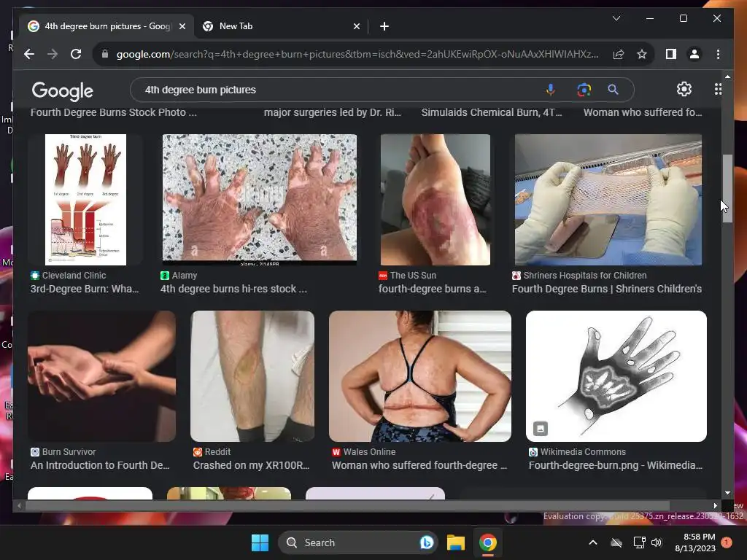Screen dimensions: 747x560
Task: Click 'Simulaids Chemical Burn, 4T...' caption
Action: [492, 112]
